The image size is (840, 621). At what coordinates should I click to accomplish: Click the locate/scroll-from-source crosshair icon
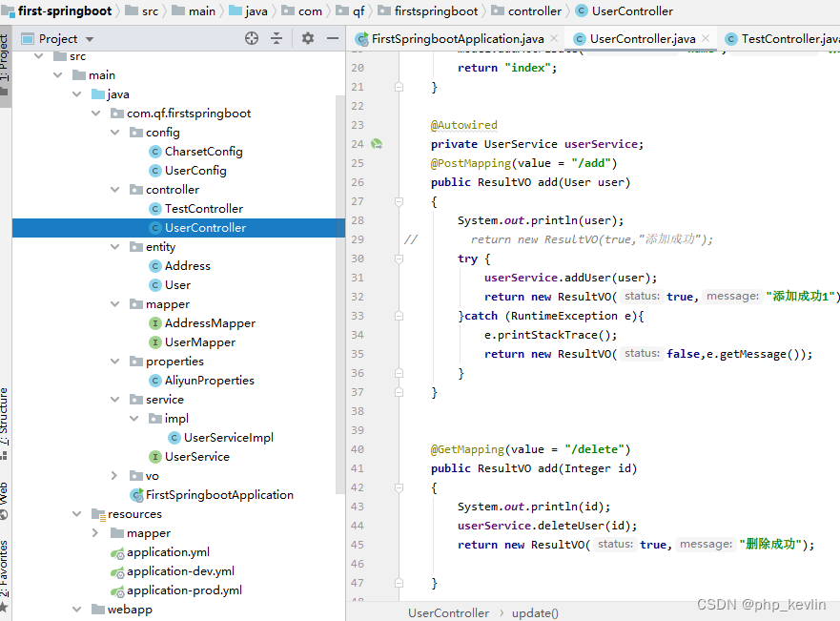[x=252, y=38]
